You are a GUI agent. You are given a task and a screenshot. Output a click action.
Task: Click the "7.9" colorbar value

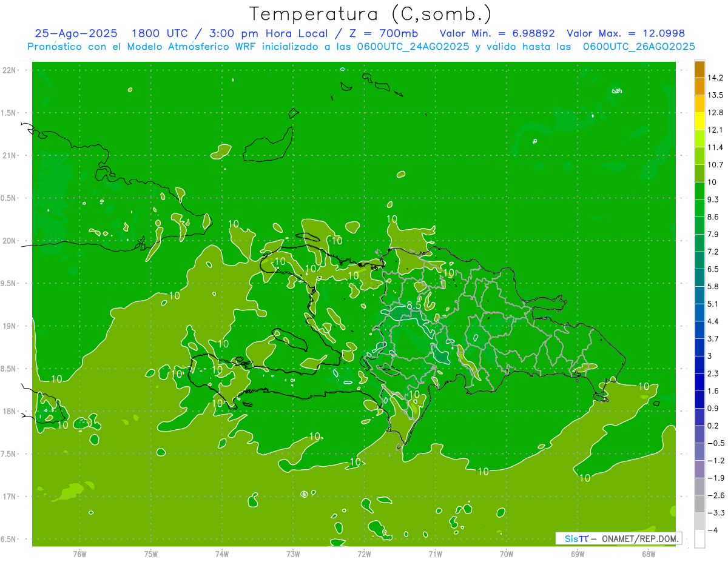coord(713,234)
